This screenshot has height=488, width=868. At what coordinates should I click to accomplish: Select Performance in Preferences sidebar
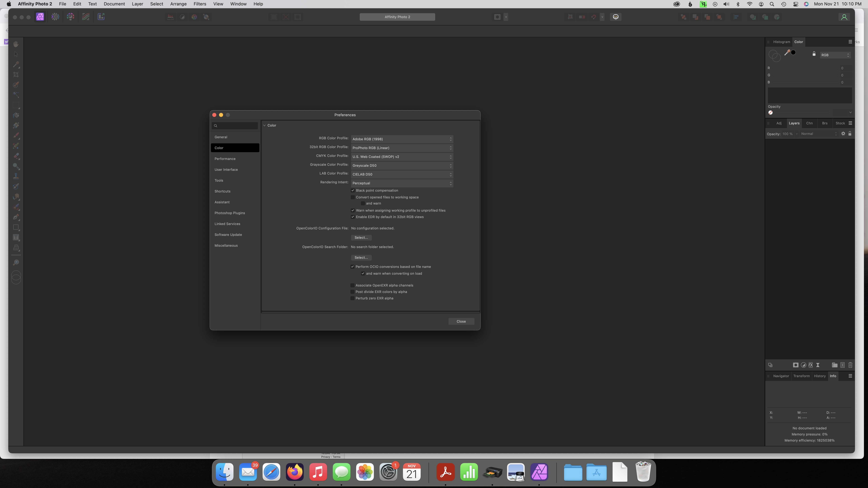(235, 159)
